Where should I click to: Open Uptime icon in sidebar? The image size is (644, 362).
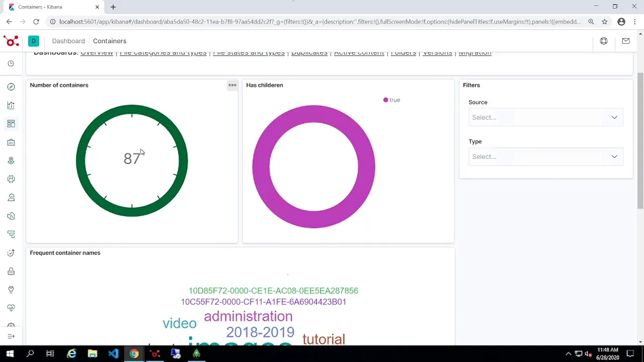[11, 253]
